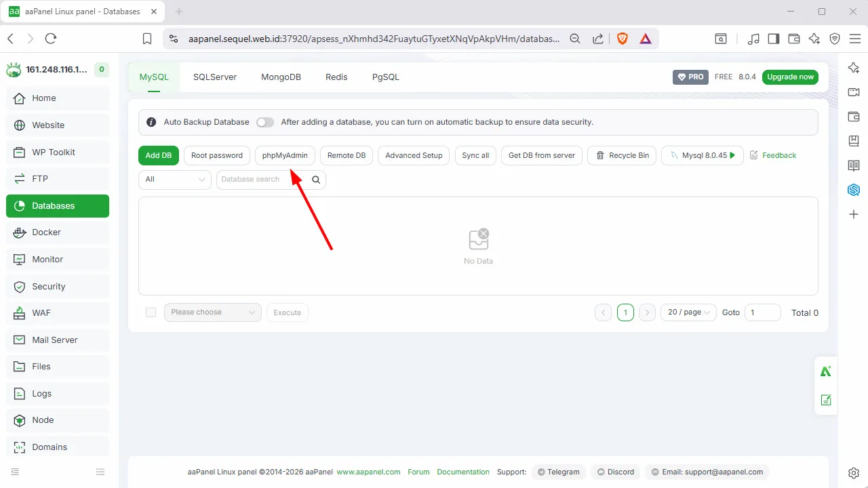Bookmark this page with the bookmark icon
The height and width of the screenshot is (488, 868).
(147, 39)
